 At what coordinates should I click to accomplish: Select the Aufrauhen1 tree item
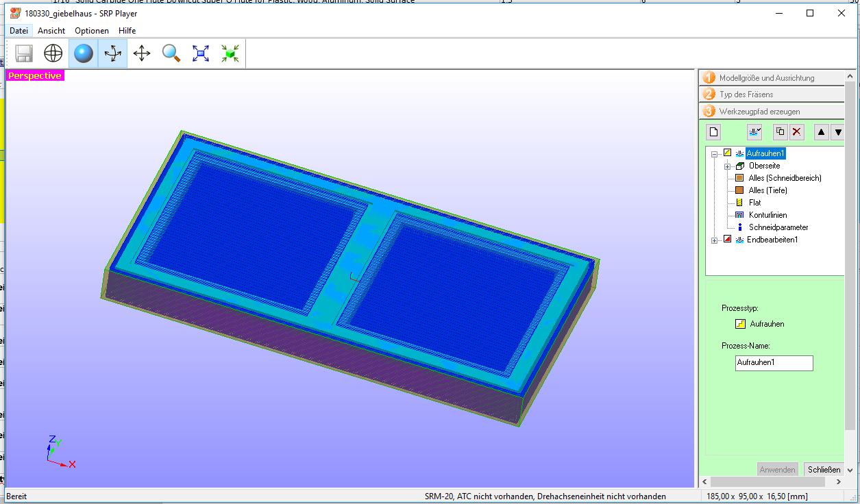click(x=765, y=153)
